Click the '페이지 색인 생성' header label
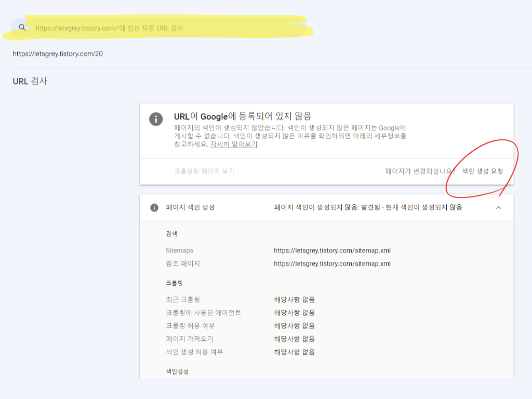 click(x=190, y=207)
